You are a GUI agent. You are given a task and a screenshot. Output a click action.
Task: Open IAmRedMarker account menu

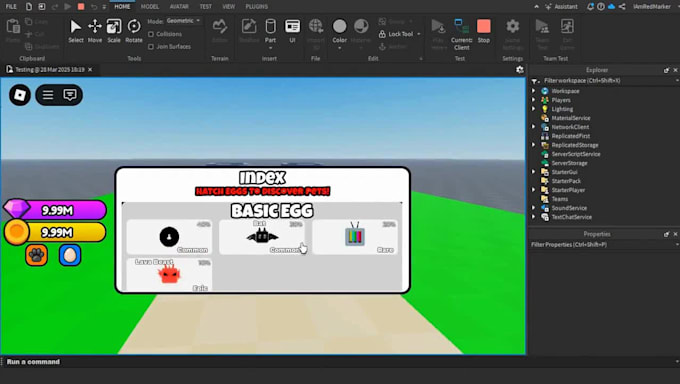point(651,7)
